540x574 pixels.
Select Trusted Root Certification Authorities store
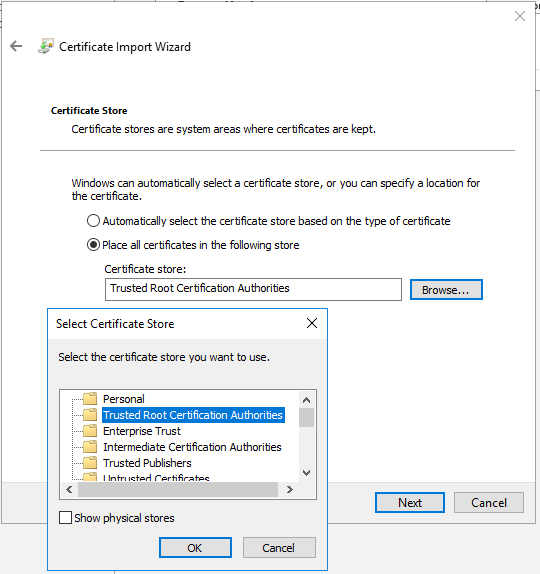pos(193,415)
